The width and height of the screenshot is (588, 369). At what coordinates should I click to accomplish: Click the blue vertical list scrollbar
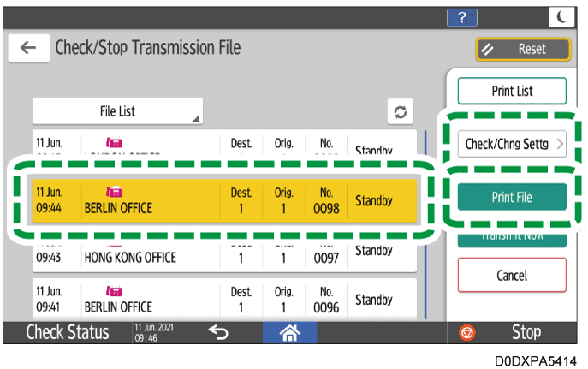coord(426,223)
